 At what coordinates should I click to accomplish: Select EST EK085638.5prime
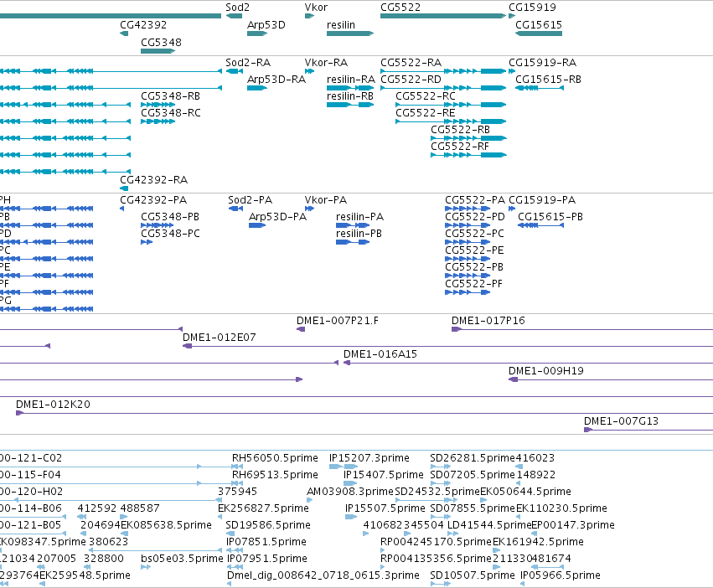(x=166, y=526)
